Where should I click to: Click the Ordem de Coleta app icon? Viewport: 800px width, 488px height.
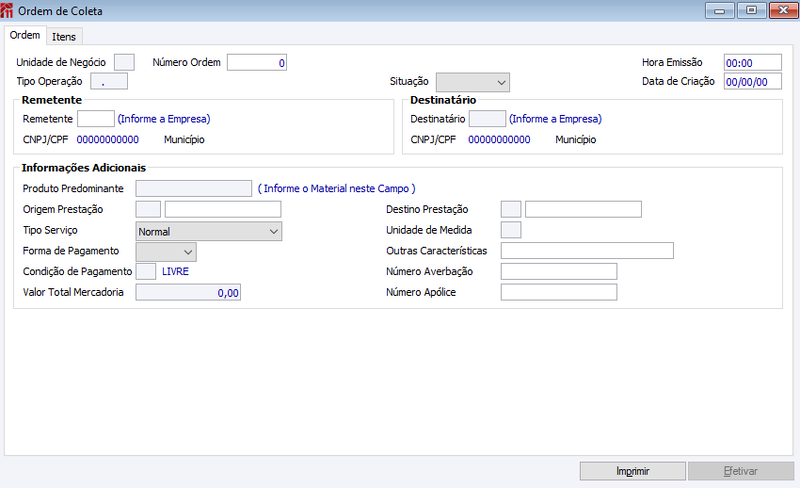pyautogui.click(x=7, y=10)
